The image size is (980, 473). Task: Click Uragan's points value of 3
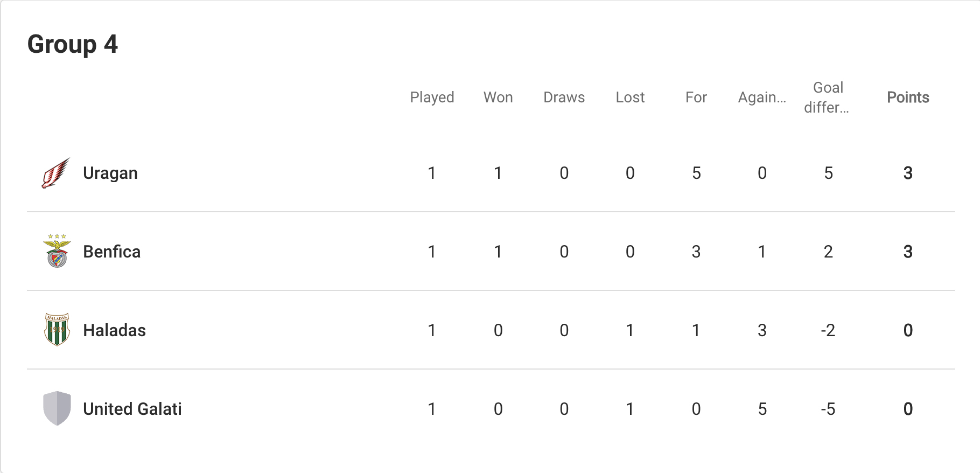click(x=908, y=173)
